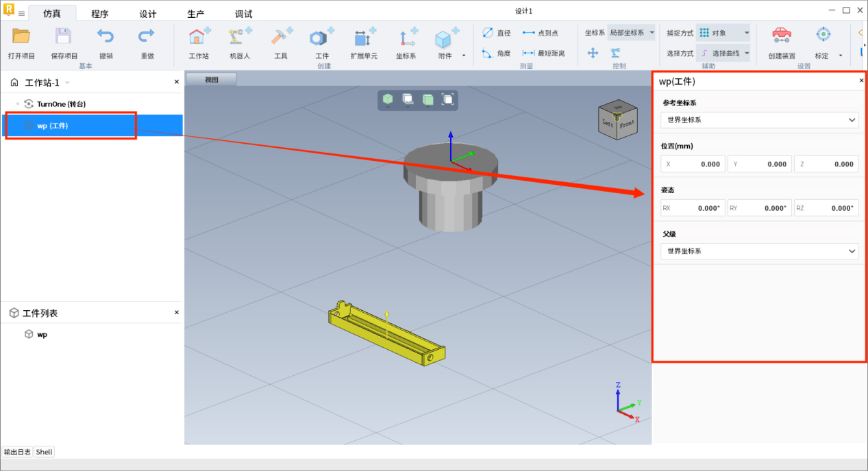Click the 扩展单元 (Extension Unit) icon
The width and height of the screenshot is (868, 471).
pyautogui.click(x=364, y=38)
